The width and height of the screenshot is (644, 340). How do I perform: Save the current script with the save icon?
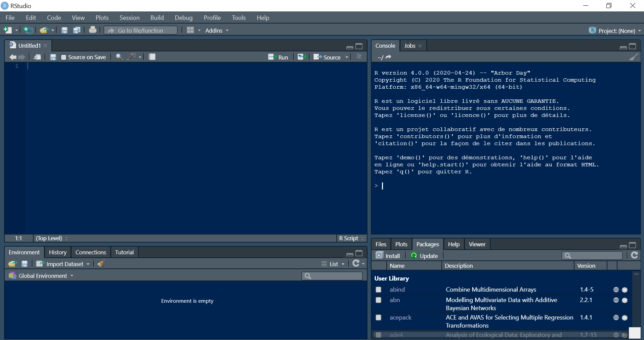[64, 30]
